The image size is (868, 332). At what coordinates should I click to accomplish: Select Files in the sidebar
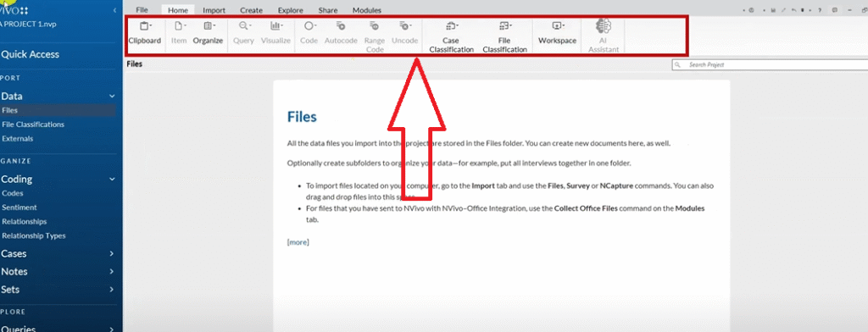pos(58,111)
